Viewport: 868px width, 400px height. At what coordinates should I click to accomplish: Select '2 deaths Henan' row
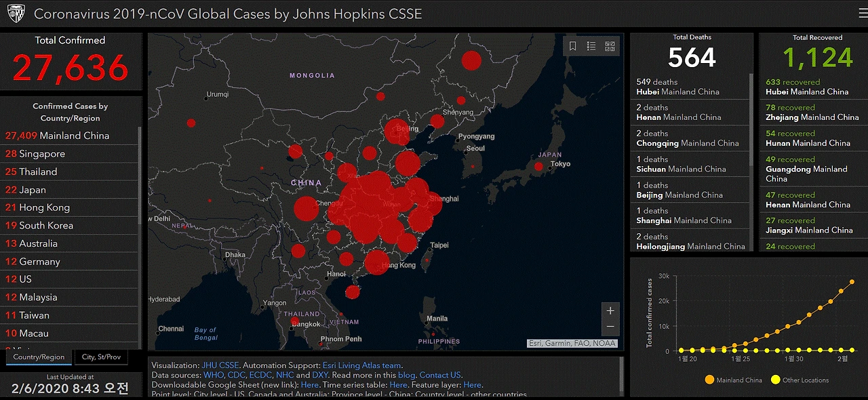[x=689, y=113]
